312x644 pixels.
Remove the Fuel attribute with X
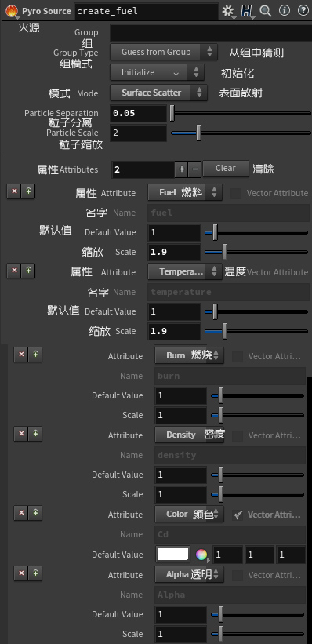(x=14, y=191)
